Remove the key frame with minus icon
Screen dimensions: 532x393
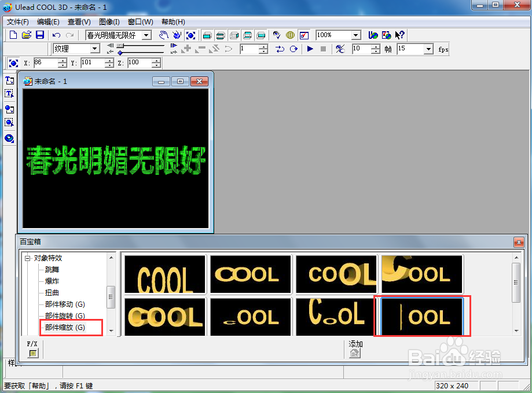(200, 49)
